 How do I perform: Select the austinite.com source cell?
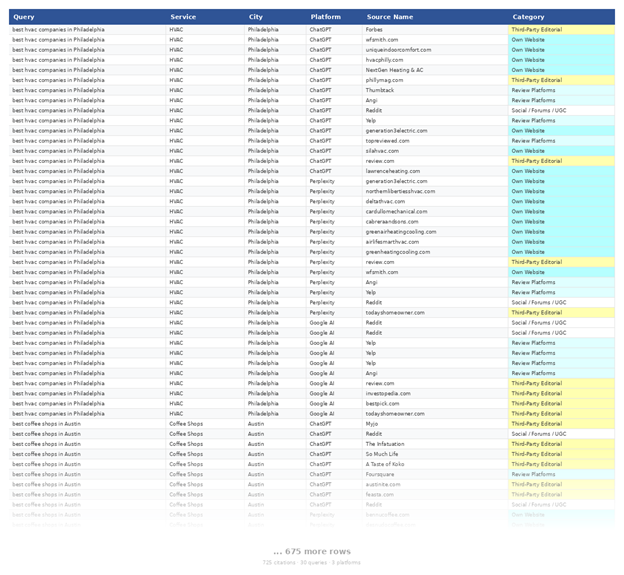coord(435,484)
